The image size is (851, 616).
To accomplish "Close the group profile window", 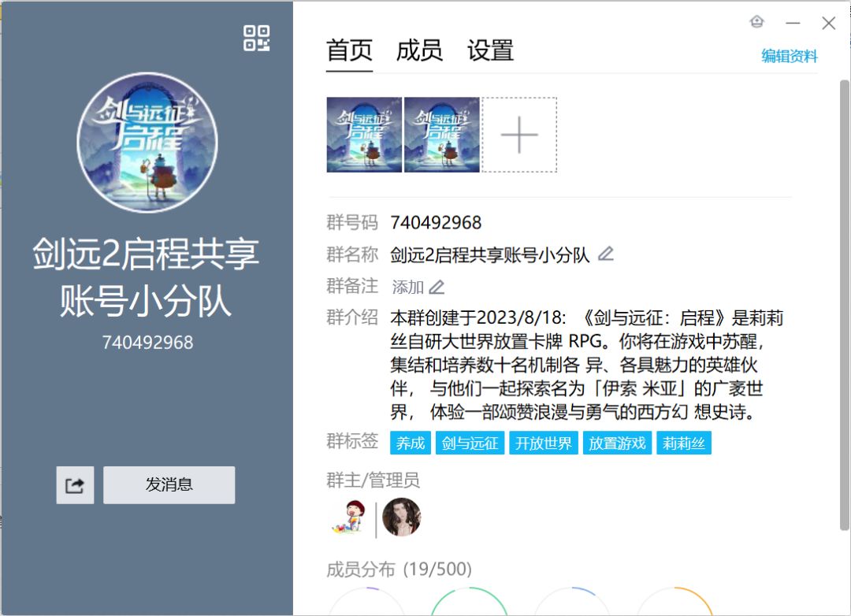I will [x=828, y=23].
